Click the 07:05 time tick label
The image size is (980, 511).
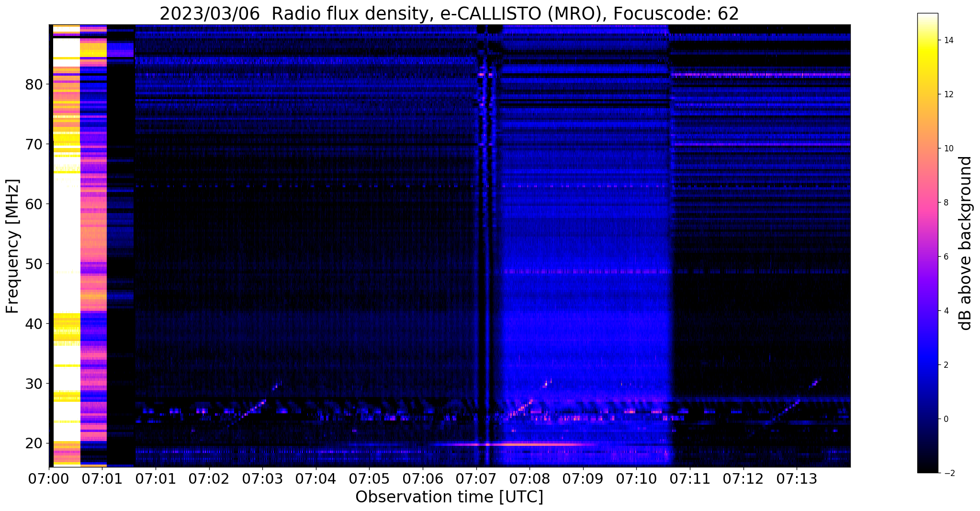tap(369, 478)
